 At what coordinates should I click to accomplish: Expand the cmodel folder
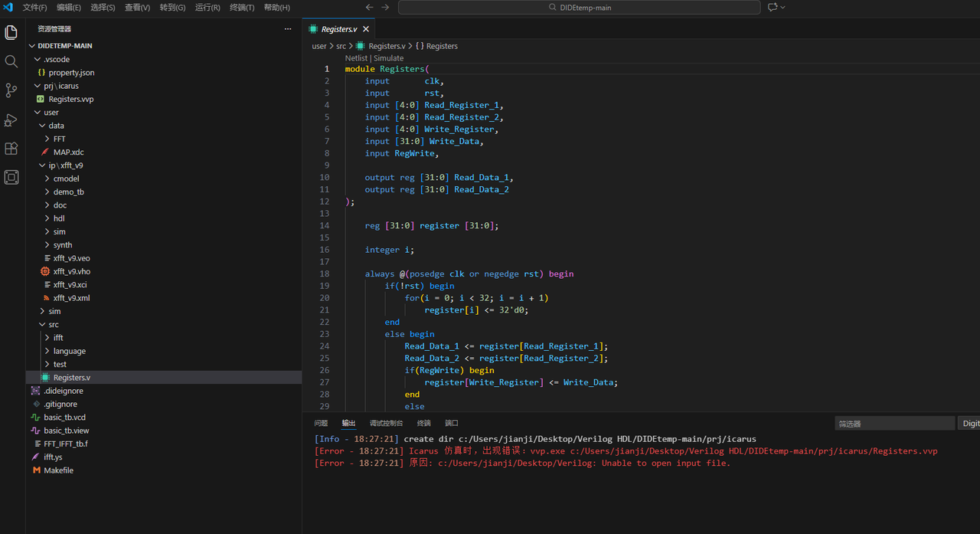(66, 179)
